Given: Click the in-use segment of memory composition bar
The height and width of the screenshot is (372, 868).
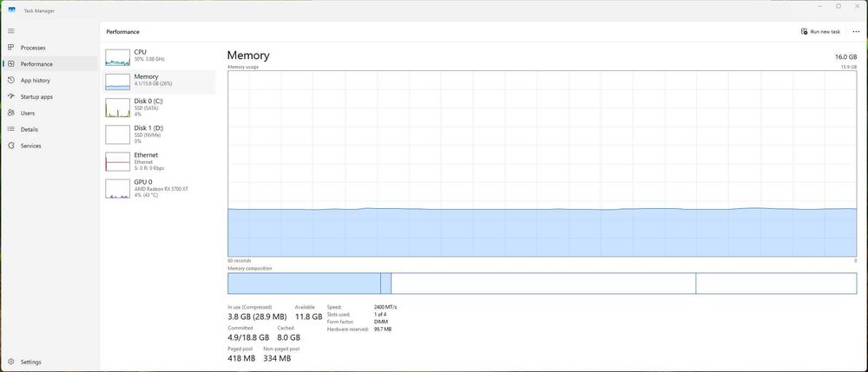Looking at the screenshot, I should [x=304, y=283].
